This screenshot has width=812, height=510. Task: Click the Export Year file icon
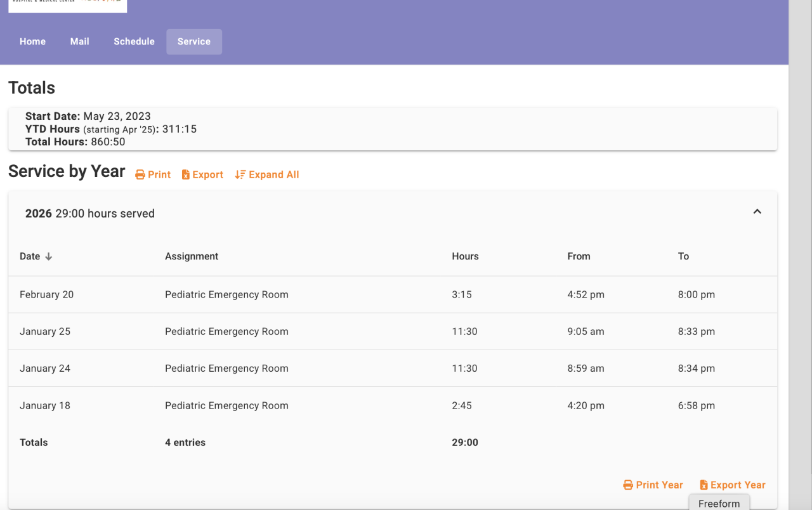click(704, 485)
